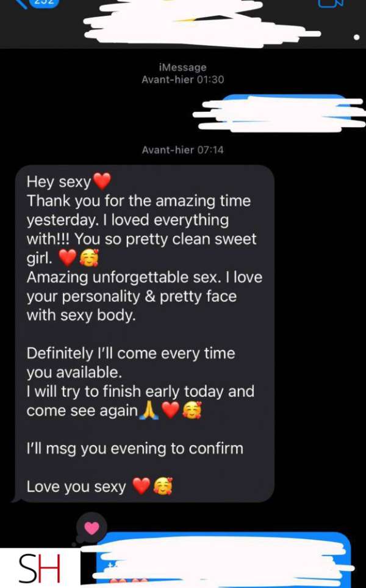This screenshot has height=588, width=366.
Task: Tap the "Avant-hier 07:14" timestamp
Action: 183,150
